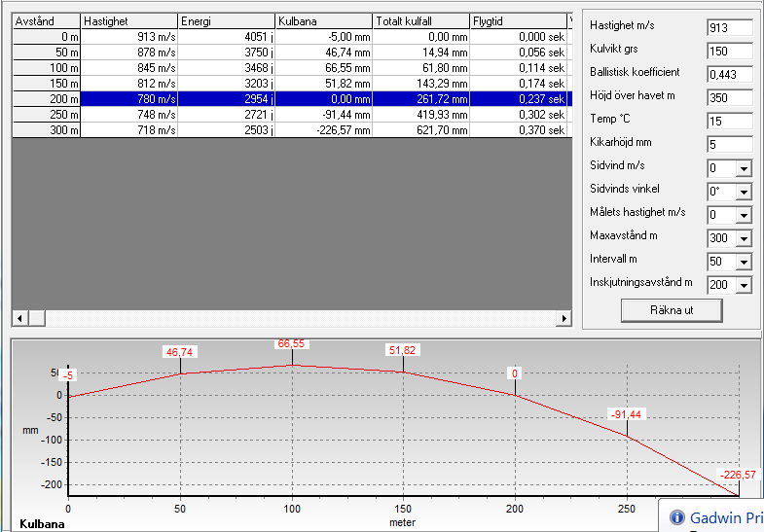Open the Intervall m dropdown

coord(741,262)
